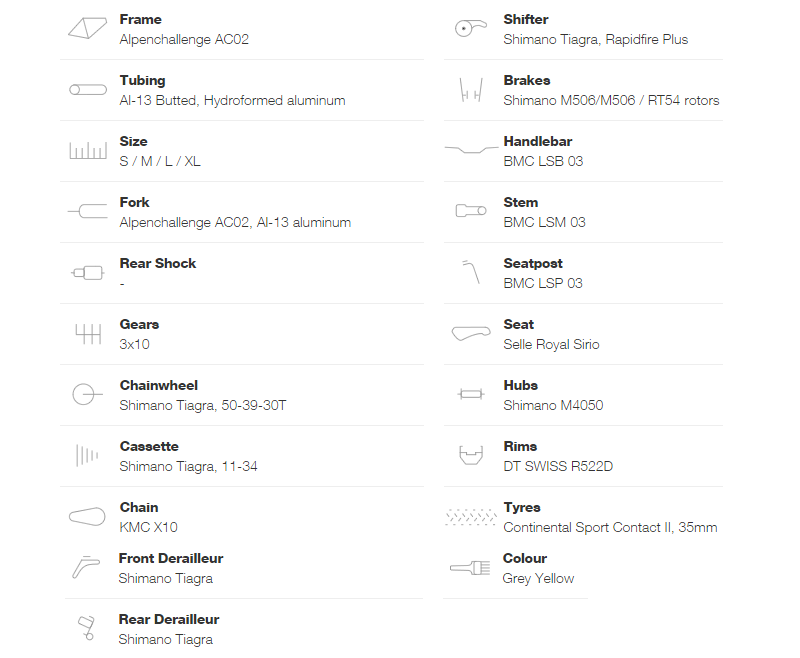Click the Brakes icon
This screenshot has height=658, width=800.
(x=471, y=90)
